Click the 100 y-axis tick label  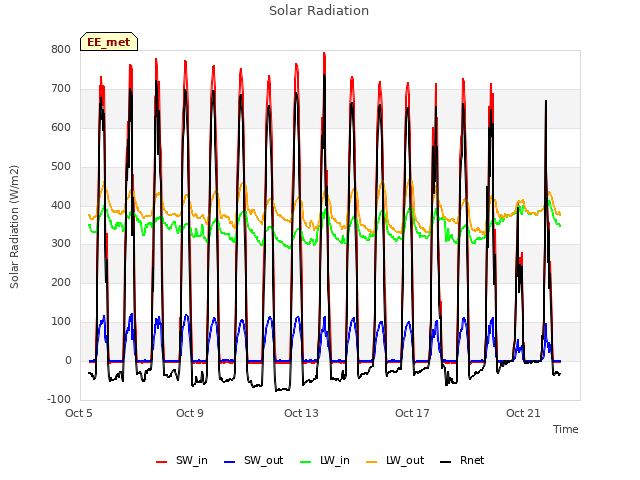pyautogui.click(x=61, y=322)
